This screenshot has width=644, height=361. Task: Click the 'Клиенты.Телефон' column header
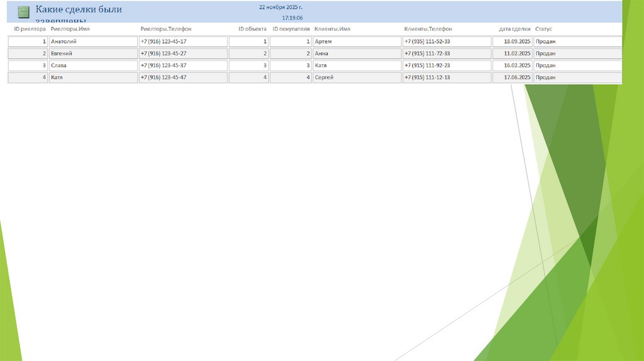click(x=428, y=29)
